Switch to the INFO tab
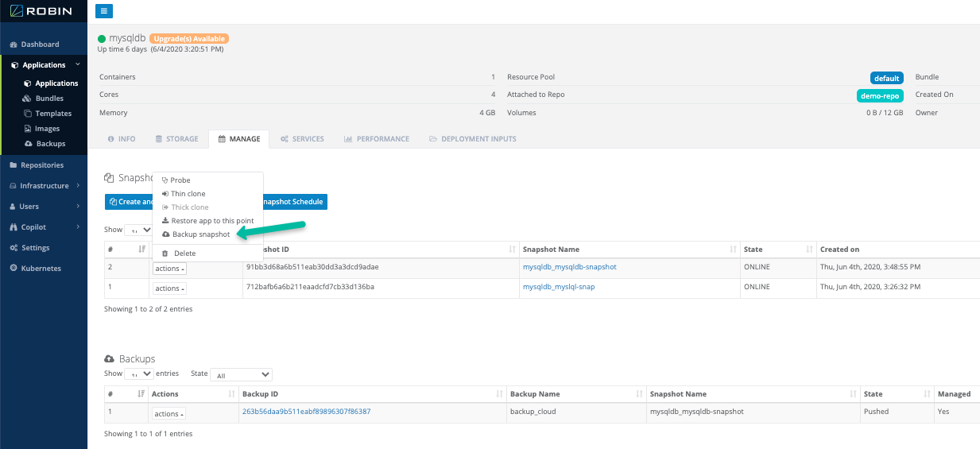The height and width of the screenshot is (449, 980). pyautogui.click(x=122, y=139)
